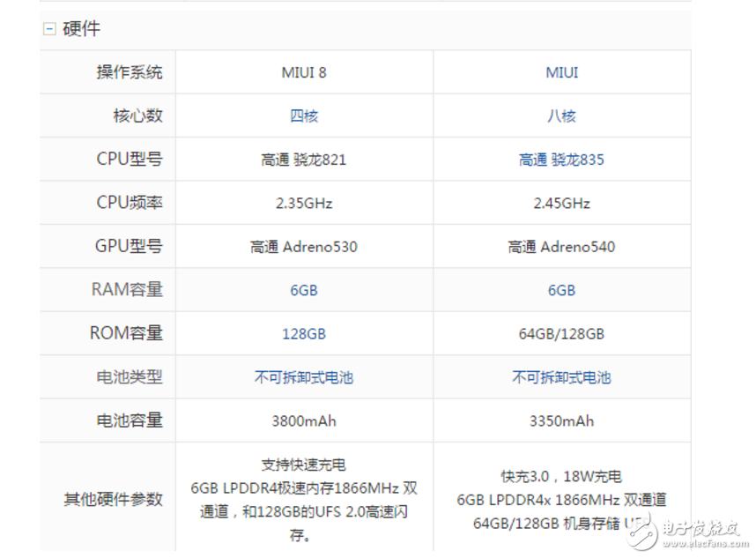Select the 3800mAh battery capacity cell
Image resolution: width=756 pixels, height=558 pixels.
[x=304, y=420]
